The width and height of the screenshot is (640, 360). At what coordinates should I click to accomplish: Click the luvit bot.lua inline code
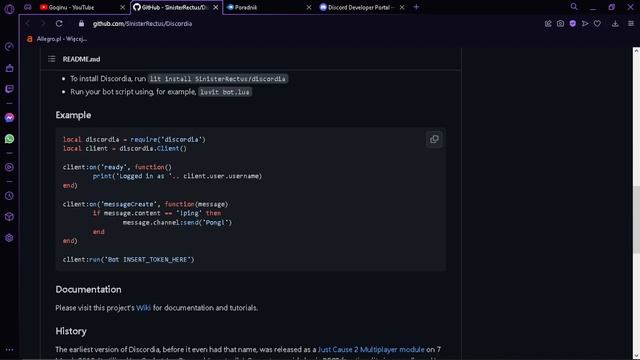coord(225,92)
